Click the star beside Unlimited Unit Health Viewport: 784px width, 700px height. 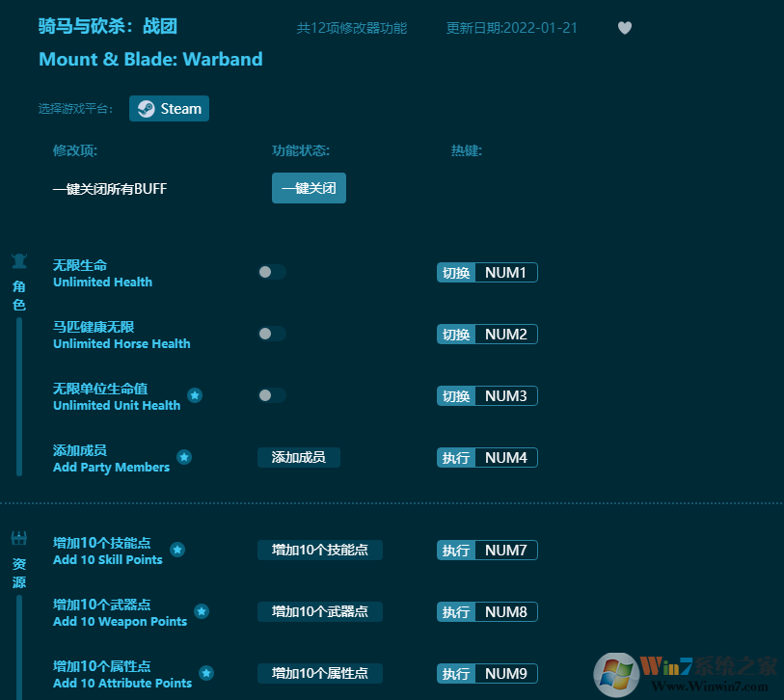coord(195,394)
